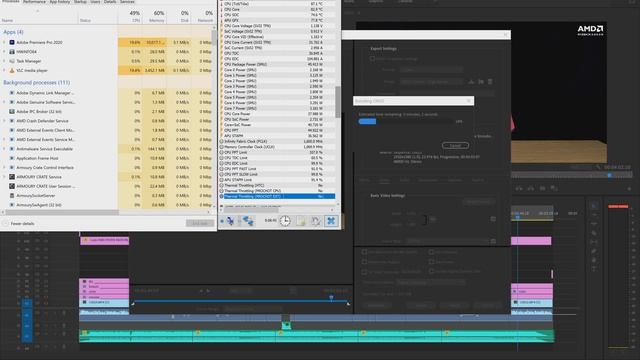Screen dimensions: 640x360
Task: Click the HWiNFO navigation arrows icon
Action: coord(231,221)
